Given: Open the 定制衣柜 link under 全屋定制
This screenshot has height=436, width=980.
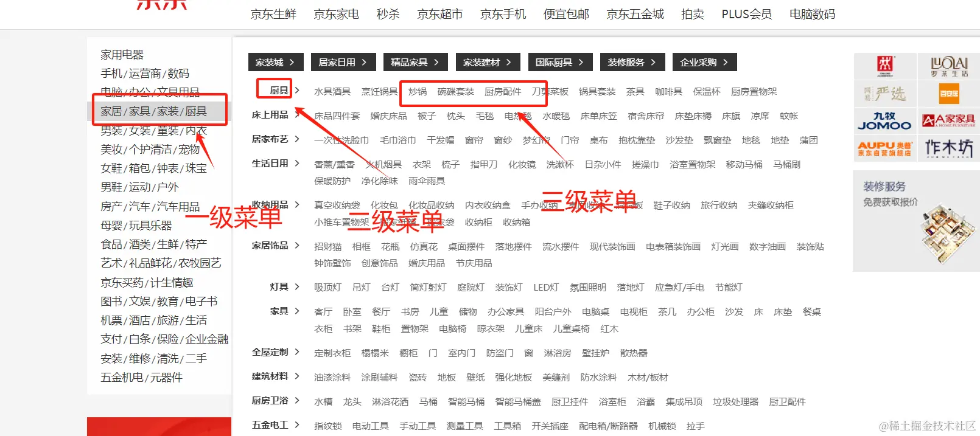Looking at the screenshot, I should coord(332,353).
